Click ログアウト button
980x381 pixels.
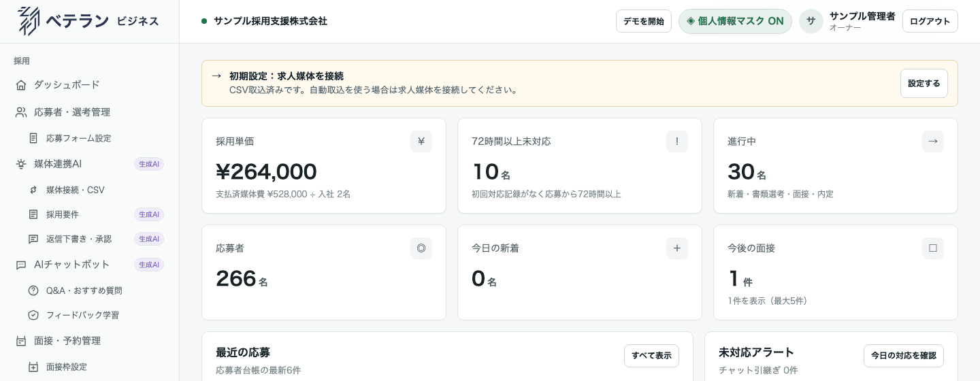pos(930,21)
